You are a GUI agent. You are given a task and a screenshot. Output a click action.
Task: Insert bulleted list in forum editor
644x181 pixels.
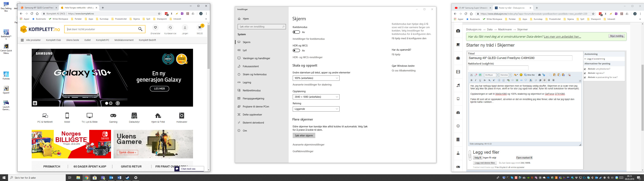(x=499, y=80)
